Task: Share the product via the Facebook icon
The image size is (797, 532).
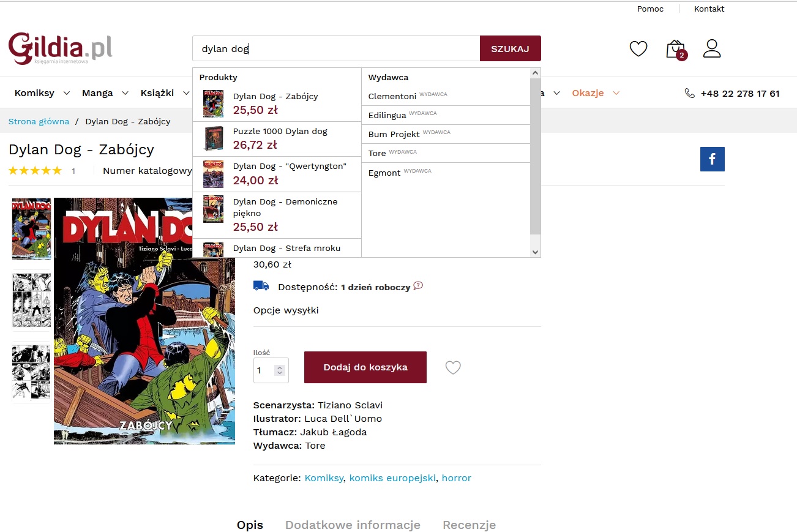Action: 713,159
